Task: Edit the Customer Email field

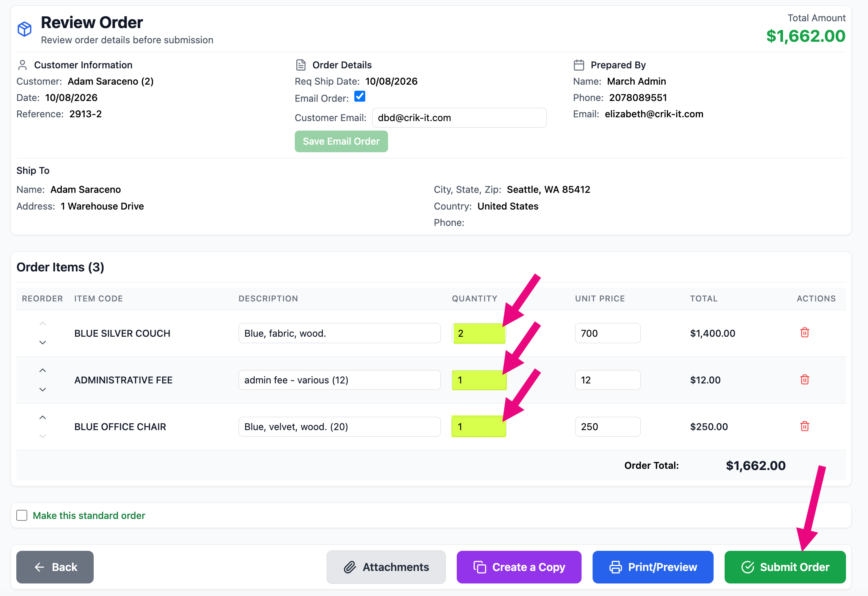Action: (x=459, y=118)
